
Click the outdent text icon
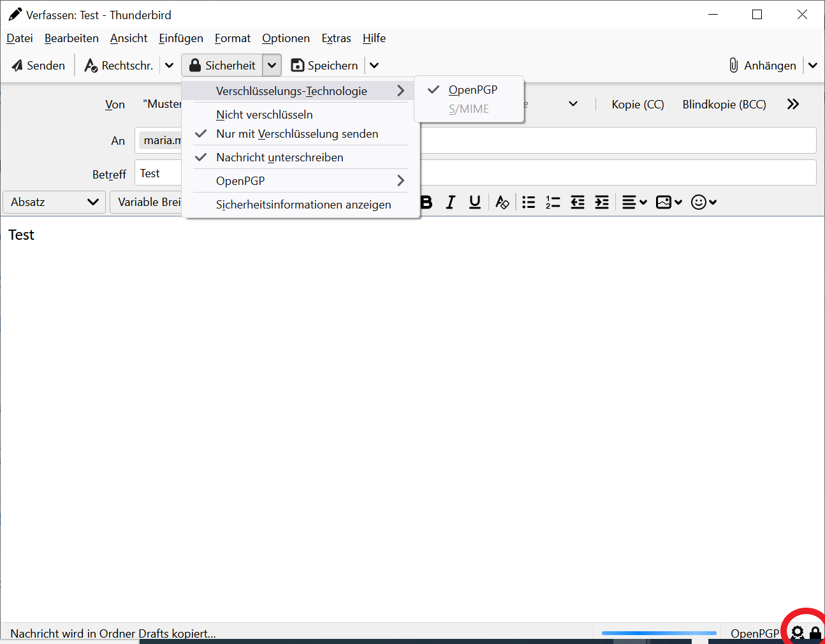578,202
